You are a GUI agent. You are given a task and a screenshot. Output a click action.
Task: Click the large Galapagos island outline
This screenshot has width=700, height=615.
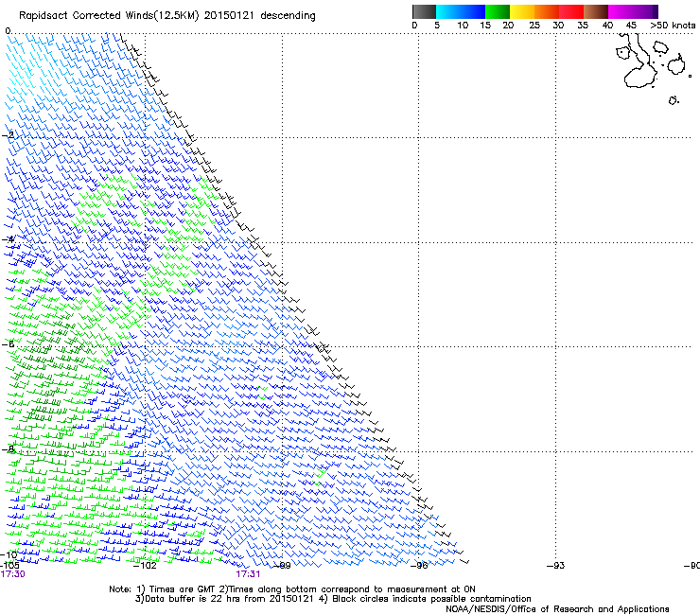point(639,62)
